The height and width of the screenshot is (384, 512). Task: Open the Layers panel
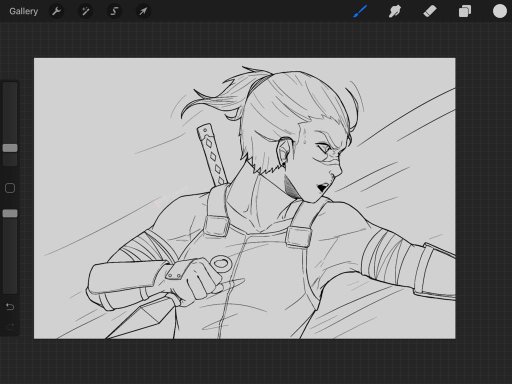tap(465, 11)
